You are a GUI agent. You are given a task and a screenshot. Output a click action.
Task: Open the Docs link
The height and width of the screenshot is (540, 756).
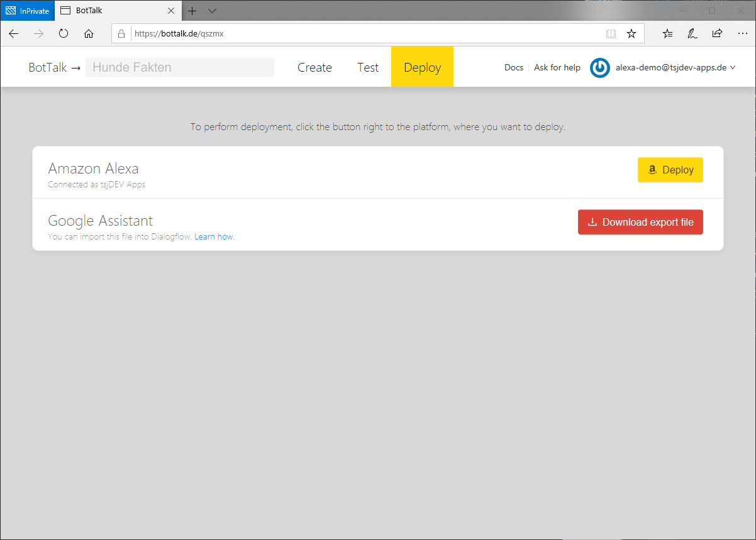click(x=514, y=67)
